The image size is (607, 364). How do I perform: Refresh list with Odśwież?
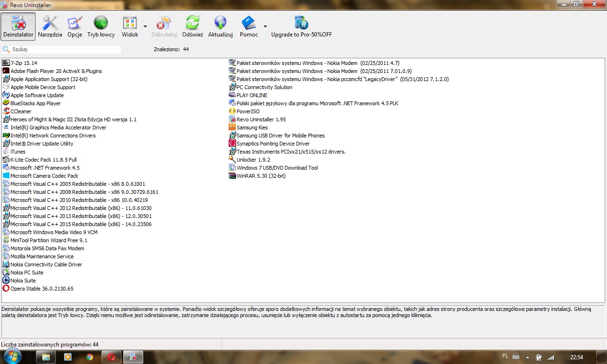193,27
